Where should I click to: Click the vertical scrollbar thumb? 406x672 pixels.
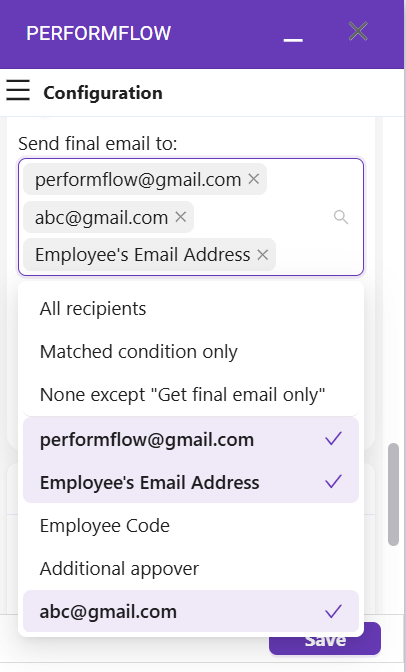pyautogui.click(x=393, y=494)
